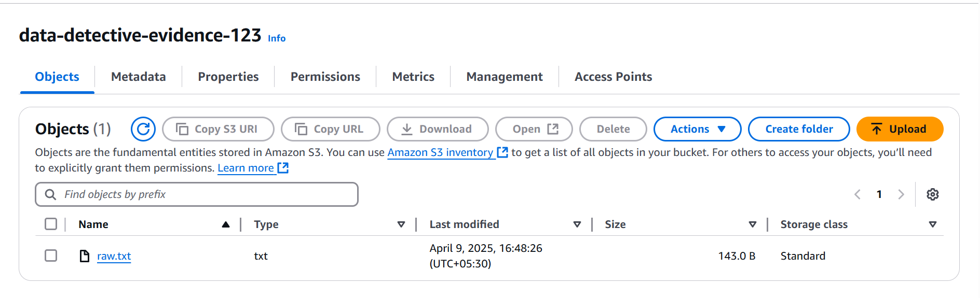This screenshot has width=980, height=298.
Task: Toggle the select-all objects checkbox in the header
Action: pos(51,224)
